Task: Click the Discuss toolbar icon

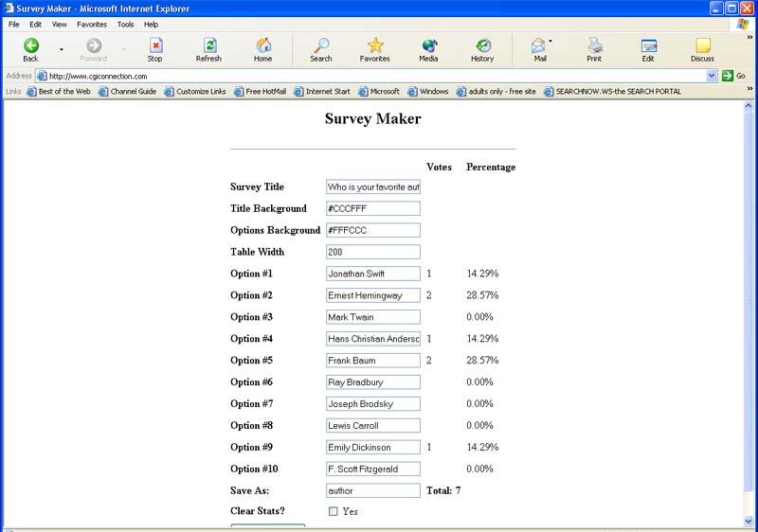Action: (703, 45)
